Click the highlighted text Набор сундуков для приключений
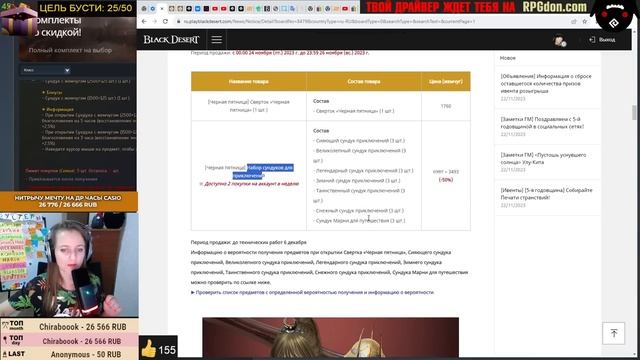The width and height of the screenshot is (640, 360). [x=263, y=171]
